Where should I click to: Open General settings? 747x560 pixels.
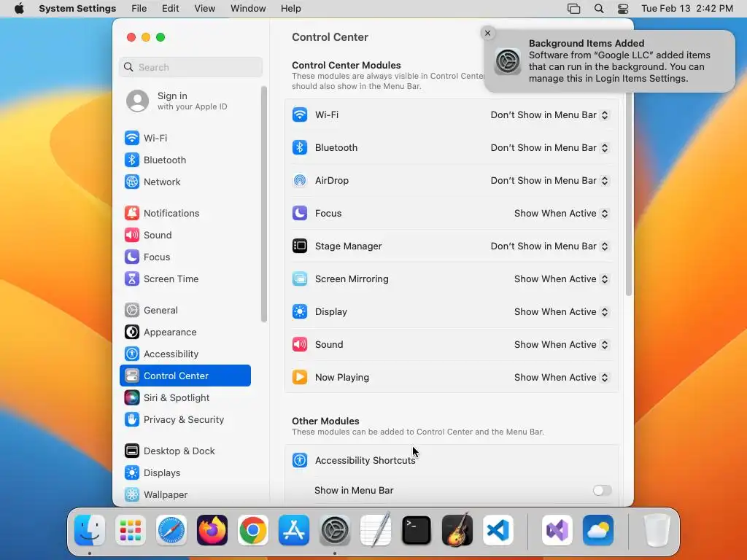click(185, 311)
